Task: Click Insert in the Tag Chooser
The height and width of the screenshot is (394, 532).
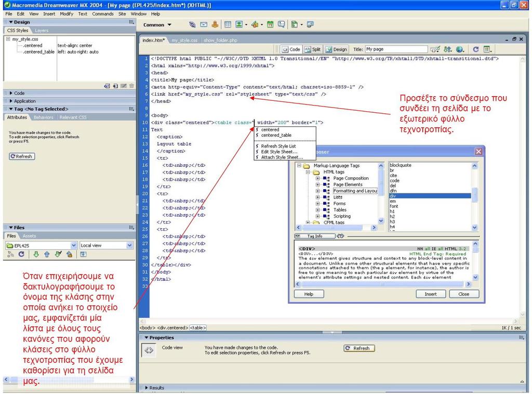Action: pos(431,294)
